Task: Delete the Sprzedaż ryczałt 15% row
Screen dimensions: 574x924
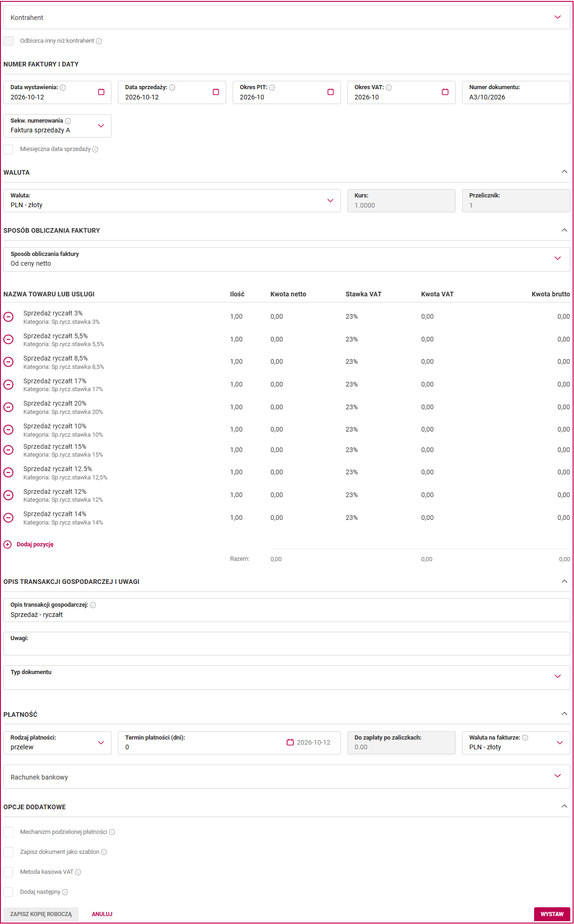Action: point(8,450)
